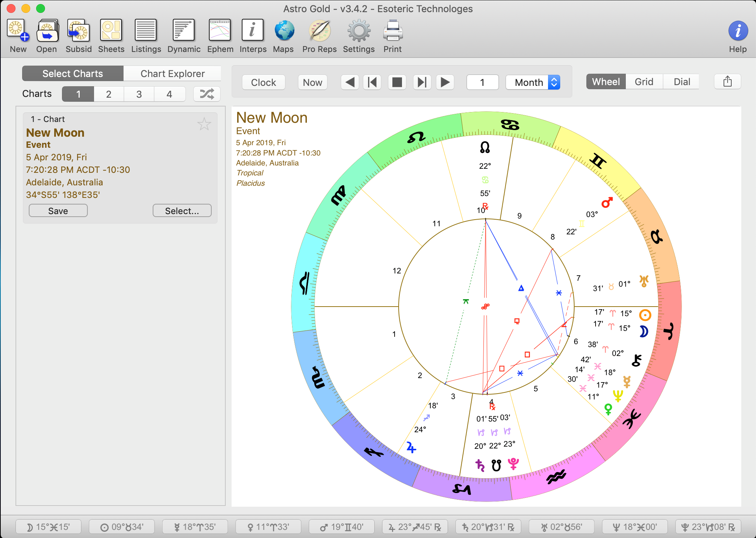Switch to Select Charts tab
This screenshot has width=756, height=538.
[x=73, y=74]
